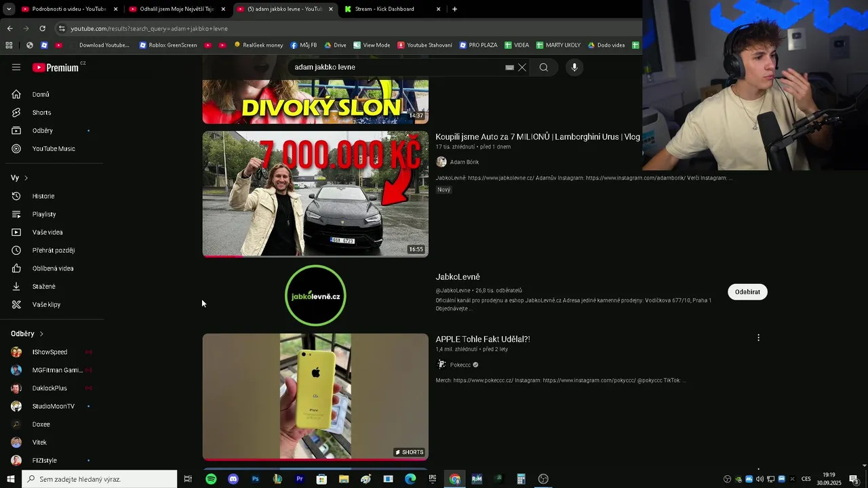Click the magnifier search button

click(x=544, y=67)
